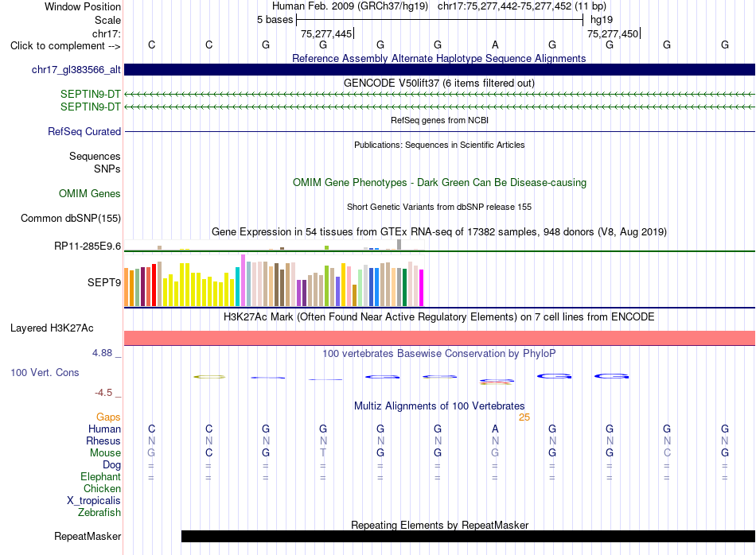Image resolution: width=756 pixels, height=555 pixels.
Task: Open 100 vertebrates Basewise Conservation title
Action: pyautogui.click(x=438, y=354)
